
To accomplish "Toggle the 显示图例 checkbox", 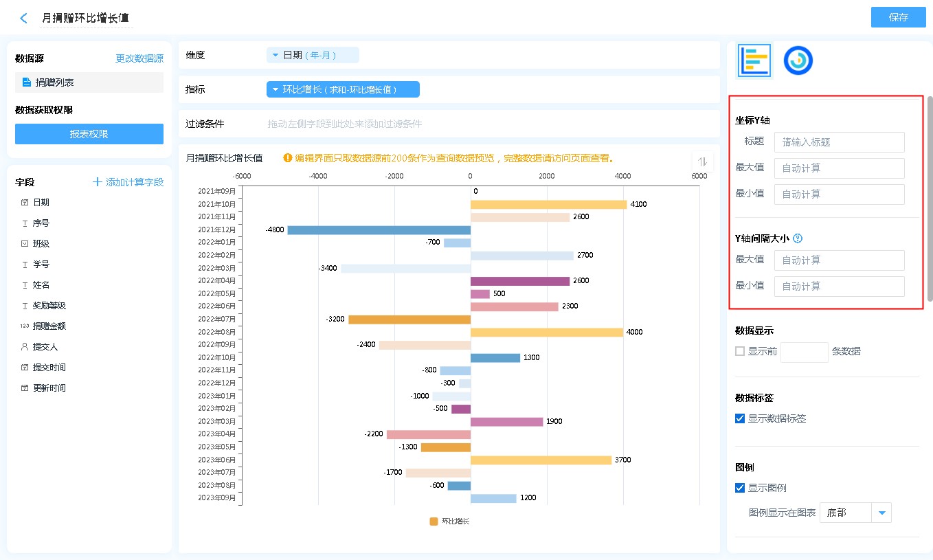I will (740, 488).
